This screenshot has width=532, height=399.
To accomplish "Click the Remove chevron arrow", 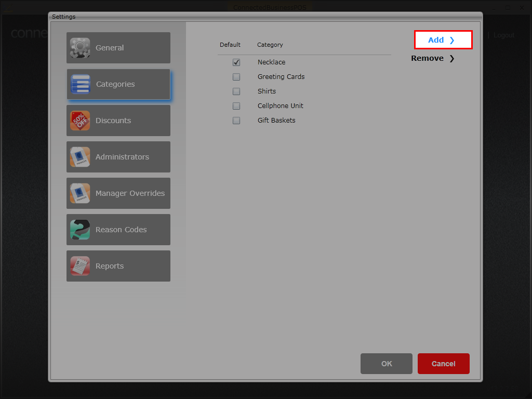I will point(452,58).
